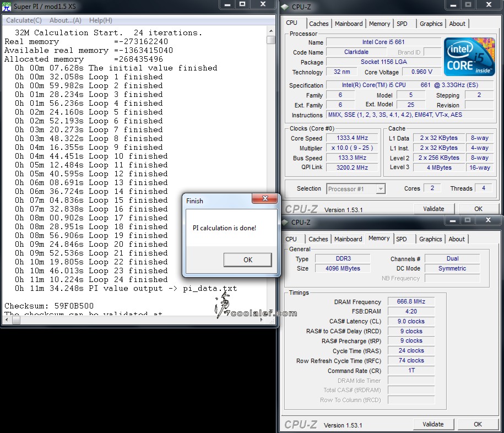Click OK in the bottom CPU-Z window

click(x=478, y=424)
